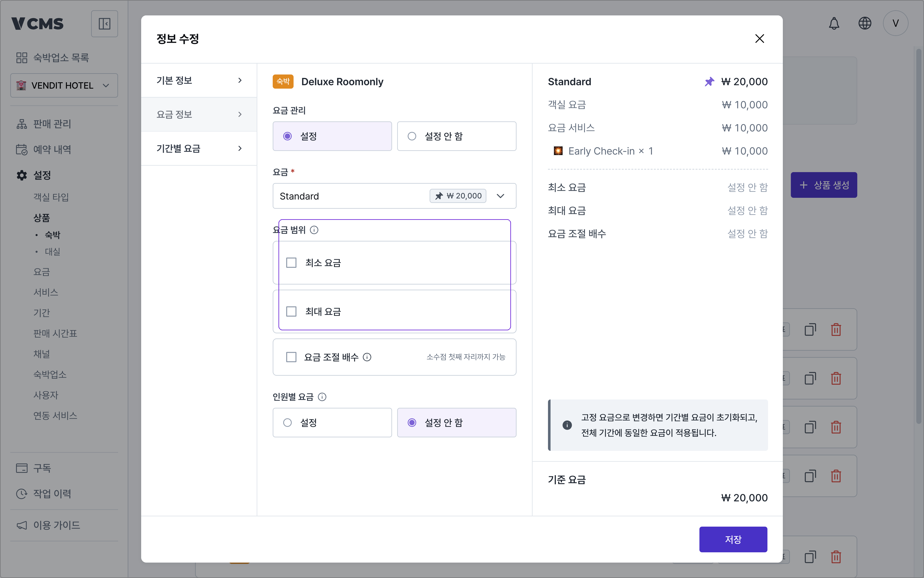The height and width of the screenshot is (578, 924).
Task: Click the 예약 내역 calendar icon
Action: 22,149
